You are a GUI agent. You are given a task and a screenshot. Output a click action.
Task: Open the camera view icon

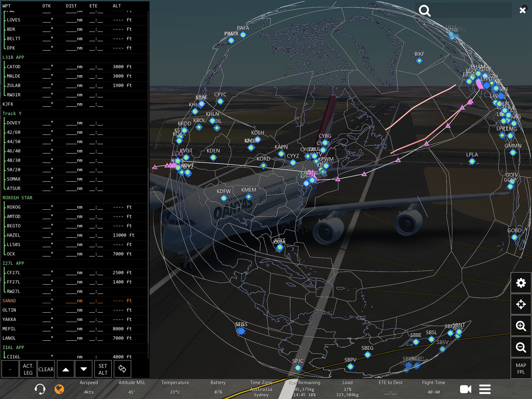(465, 389)
